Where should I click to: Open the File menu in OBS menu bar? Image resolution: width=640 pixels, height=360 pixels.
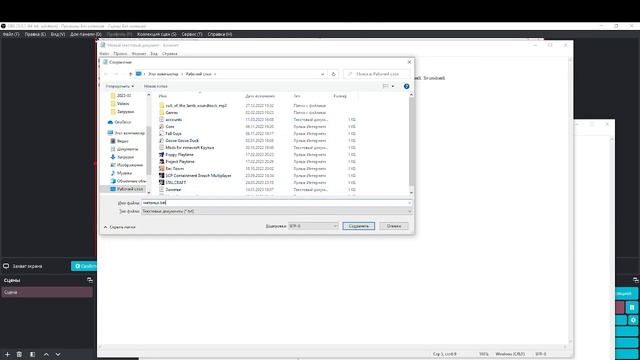pyautogui.click(x=11, y=34)
